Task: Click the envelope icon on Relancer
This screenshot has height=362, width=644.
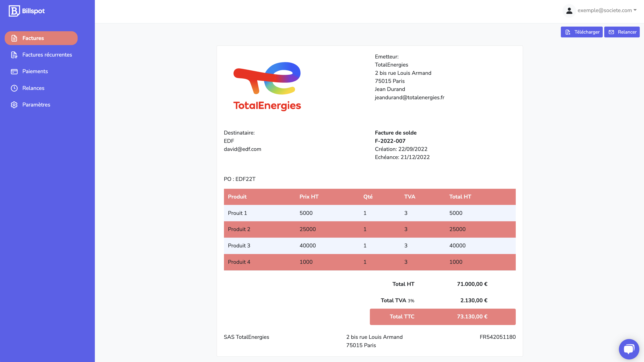Action: coord(611,32)
